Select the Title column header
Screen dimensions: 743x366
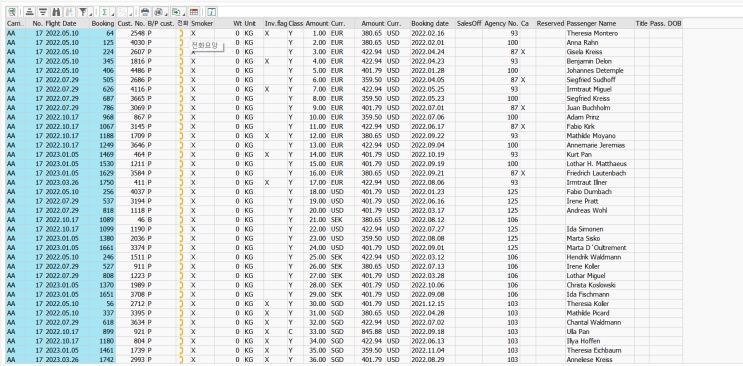pyautogui.click(x=642, y=23)
